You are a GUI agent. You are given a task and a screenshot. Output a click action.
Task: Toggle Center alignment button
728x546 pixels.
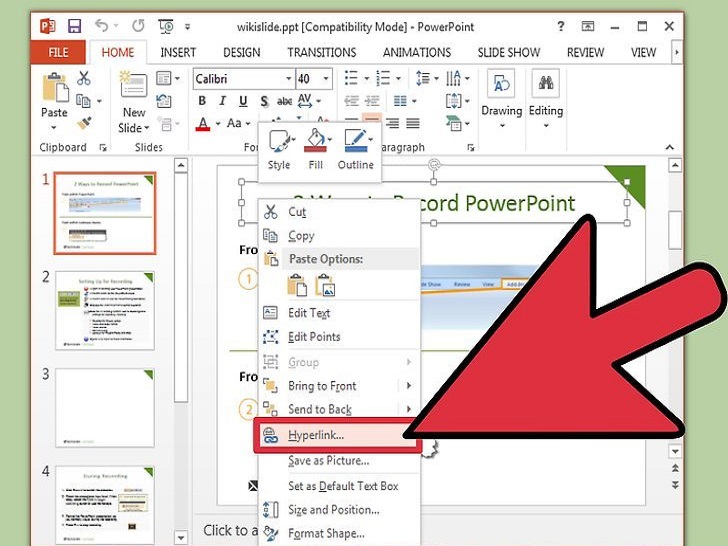pos(371,118)
